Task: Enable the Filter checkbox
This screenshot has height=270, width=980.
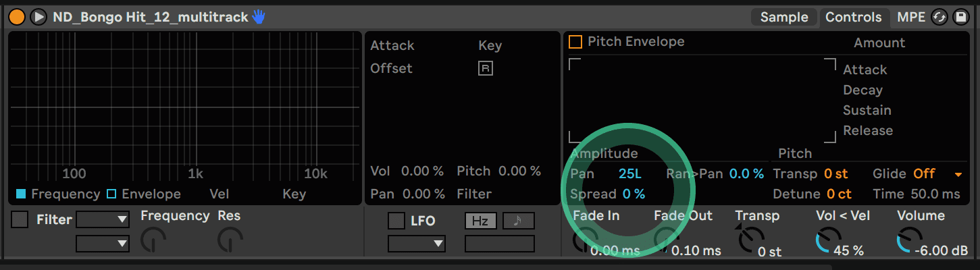Action: pos(20,219)
